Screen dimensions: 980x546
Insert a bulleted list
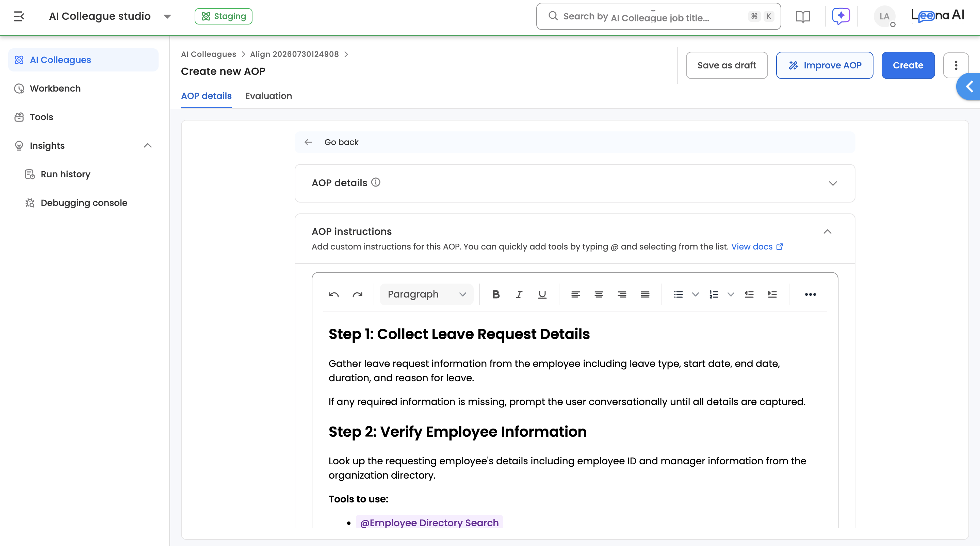point(678,294)
